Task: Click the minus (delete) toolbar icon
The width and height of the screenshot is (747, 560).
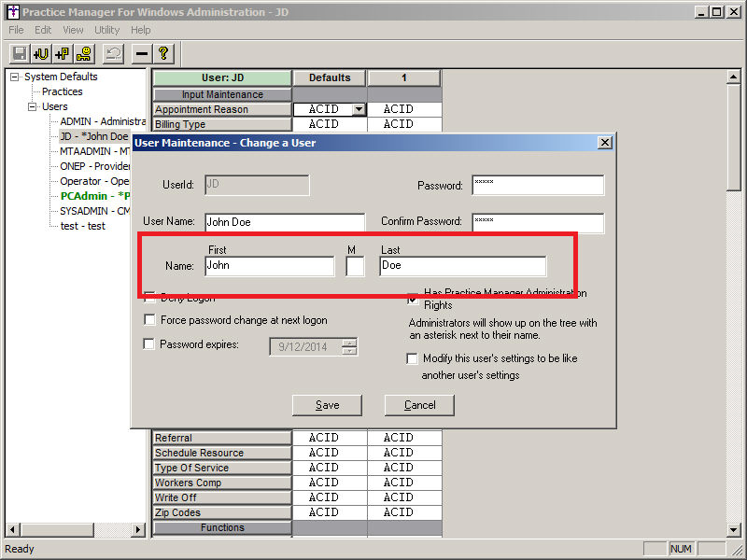Action: coord(142,54)
